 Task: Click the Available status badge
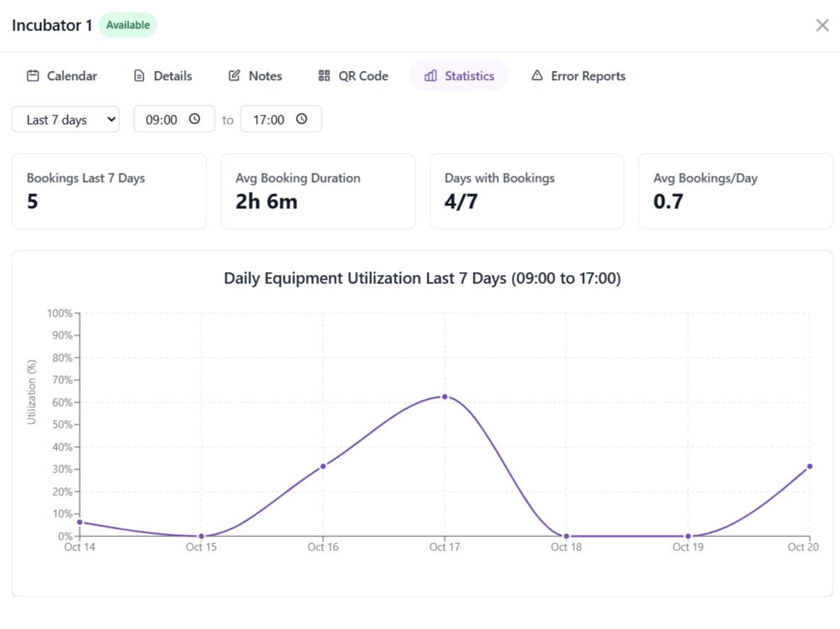(128, 25)
